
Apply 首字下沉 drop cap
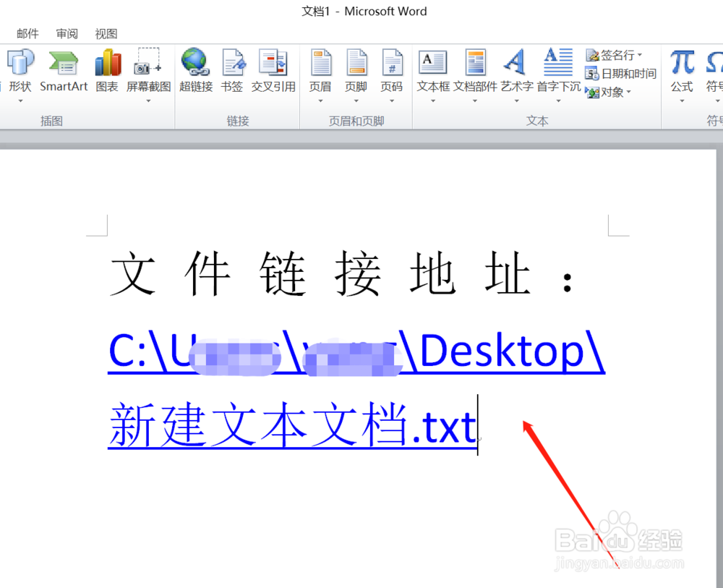(x=558, y=62)
